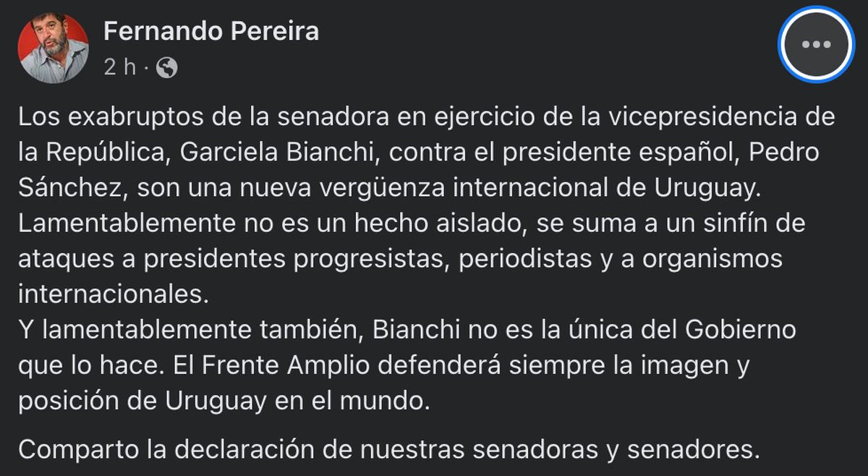Open Fernando Pereira's profile picture
This screenshot has width=868, height=476.
pyautogui.click(x=54, y=48)
